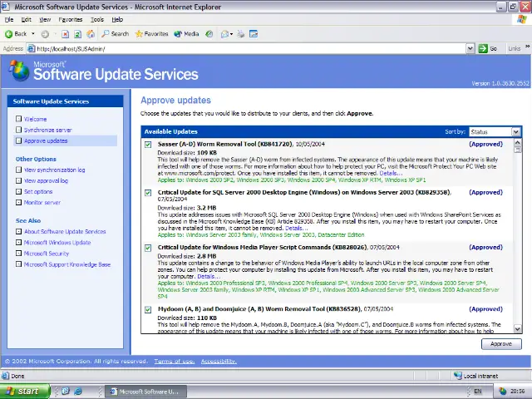Uncheck the SQL Server 2000 Desktop Engine update
Image resolution: width=532 pixels, height=399 pixels.
(x=148, y=193)
